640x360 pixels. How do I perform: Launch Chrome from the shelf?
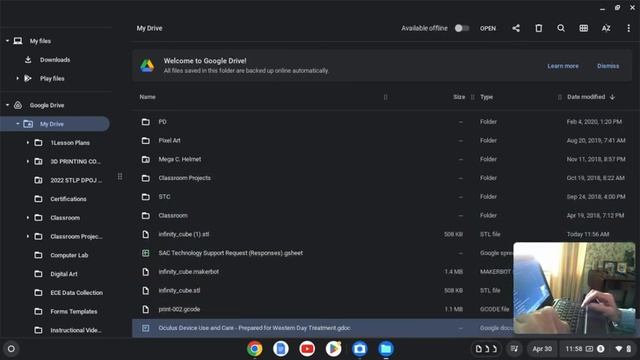[x=254, y=349]
